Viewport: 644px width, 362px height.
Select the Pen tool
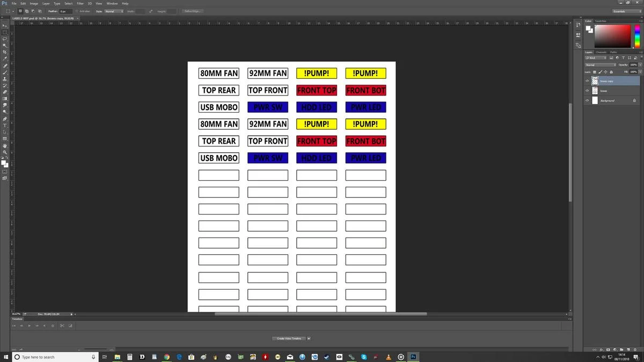[5, 119]
